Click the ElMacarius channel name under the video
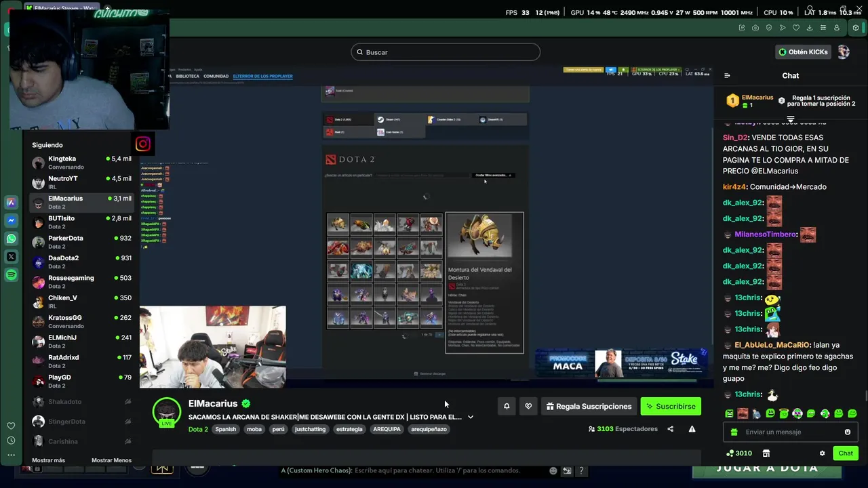This screenshot has height=488, width=868. 213,403
